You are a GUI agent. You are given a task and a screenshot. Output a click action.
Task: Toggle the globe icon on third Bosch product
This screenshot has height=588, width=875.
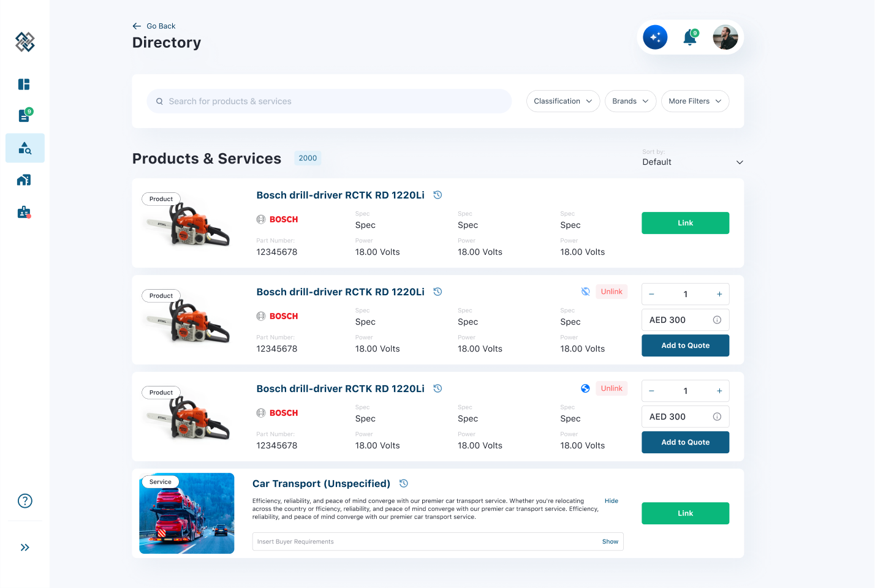(585, 388)
